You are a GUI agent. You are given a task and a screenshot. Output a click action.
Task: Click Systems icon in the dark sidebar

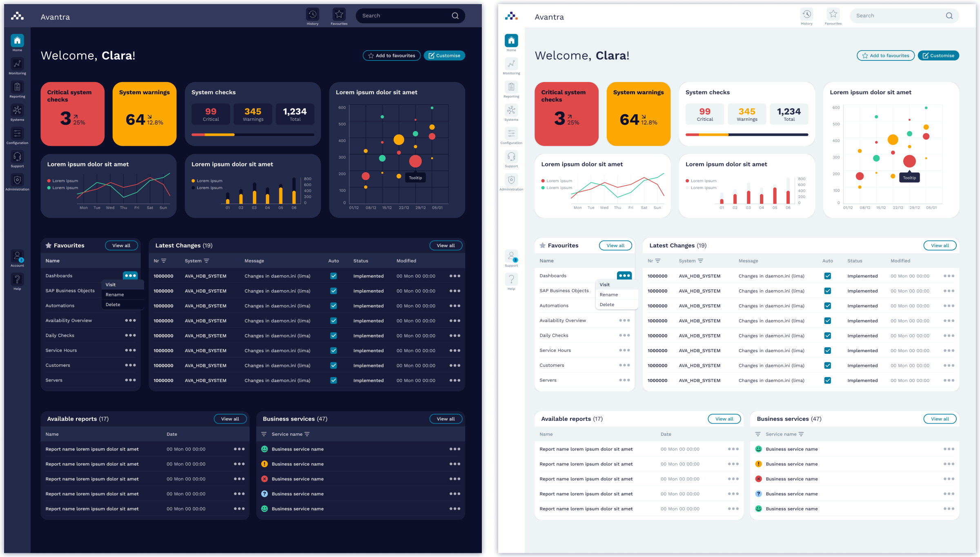tap(17, 111)
